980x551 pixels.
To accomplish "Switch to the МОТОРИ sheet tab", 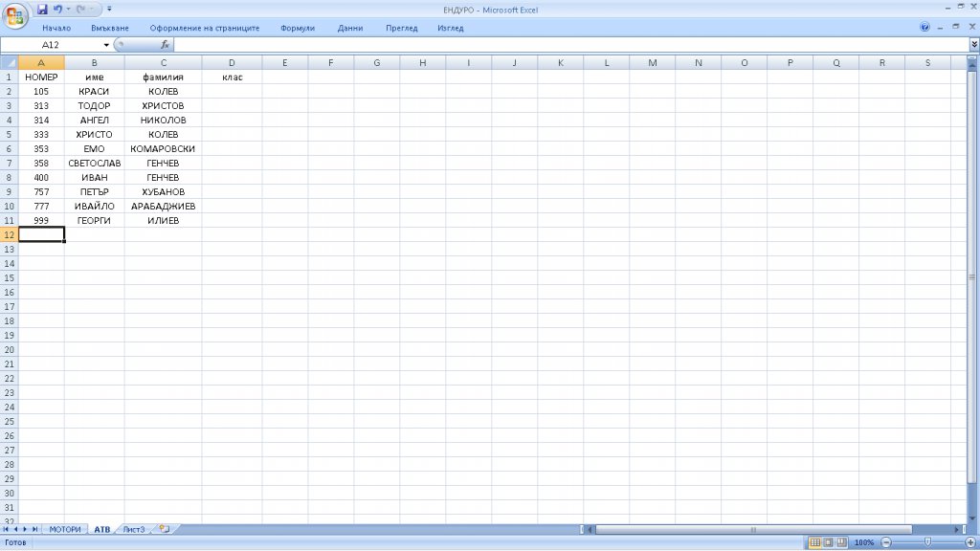I will tap(65, 529).
